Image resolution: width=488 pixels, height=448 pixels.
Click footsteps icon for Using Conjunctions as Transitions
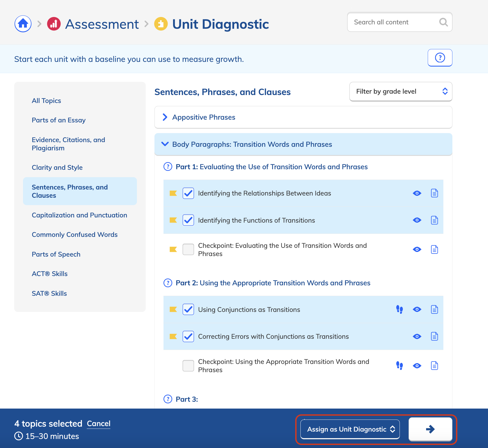pyautogui.click(x=400, y=309)
